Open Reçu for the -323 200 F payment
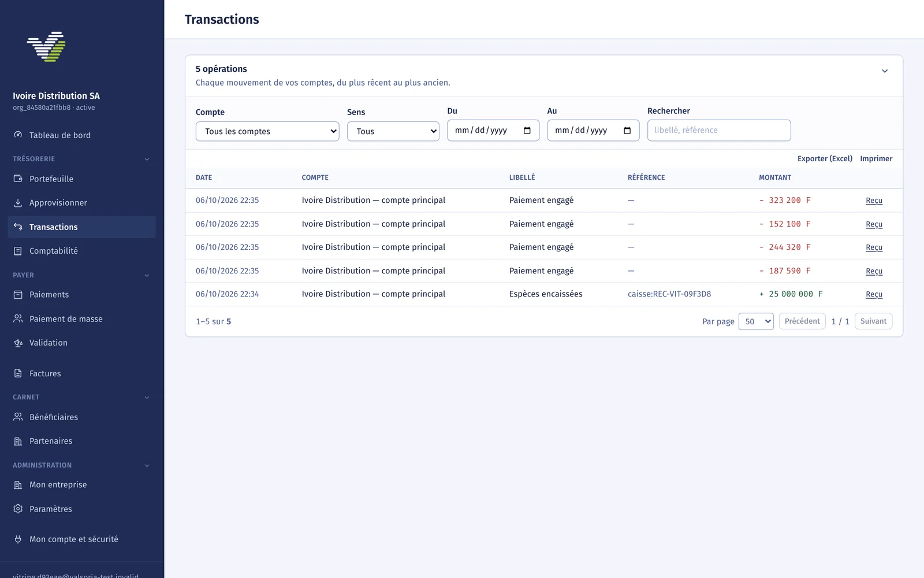 [x=874, y=201]
